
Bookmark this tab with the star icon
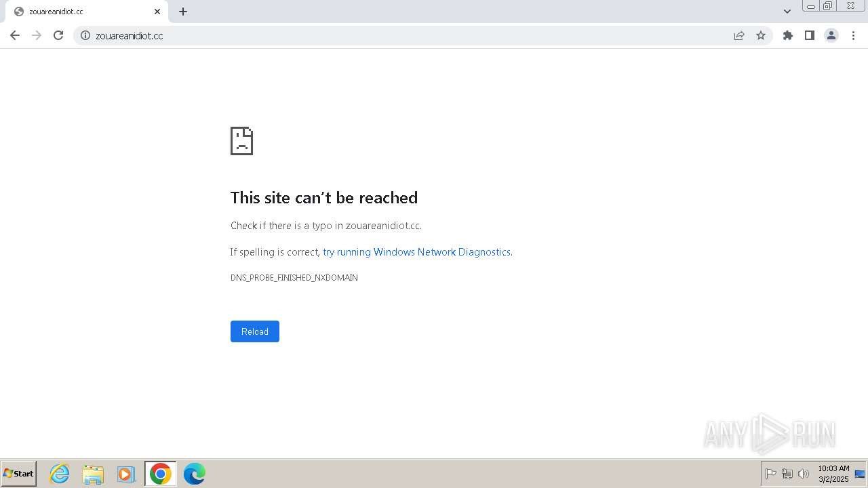761,35
